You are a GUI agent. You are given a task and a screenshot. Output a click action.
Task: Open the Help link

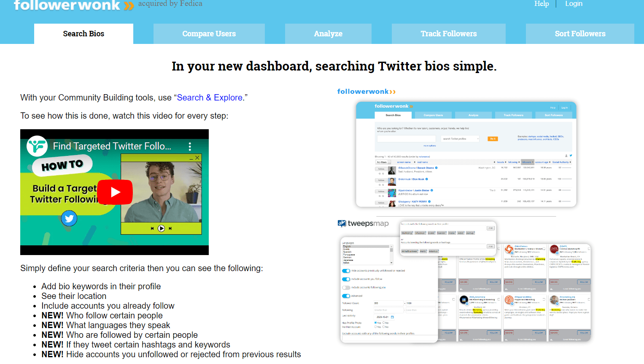coord(542,4)
